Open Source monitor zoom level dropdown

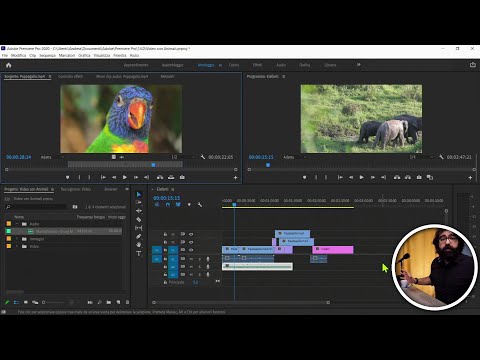pos(53,157)
